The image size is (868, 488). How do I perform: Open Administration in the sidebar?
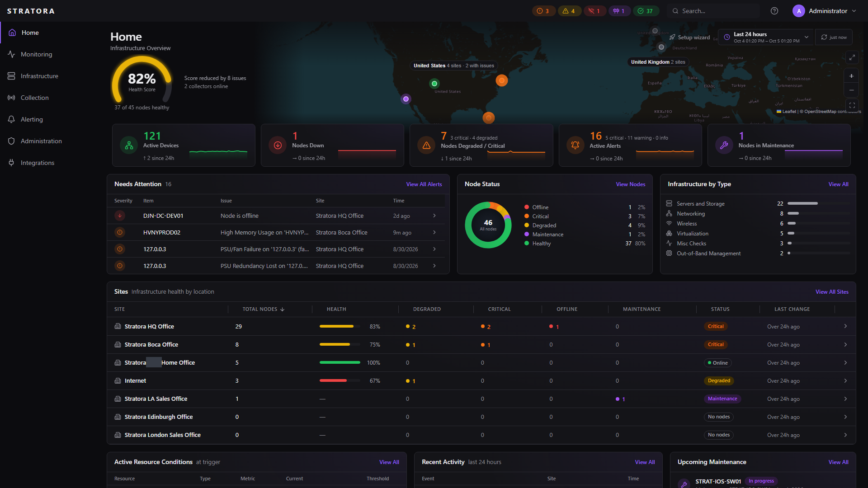coord(41,141)
